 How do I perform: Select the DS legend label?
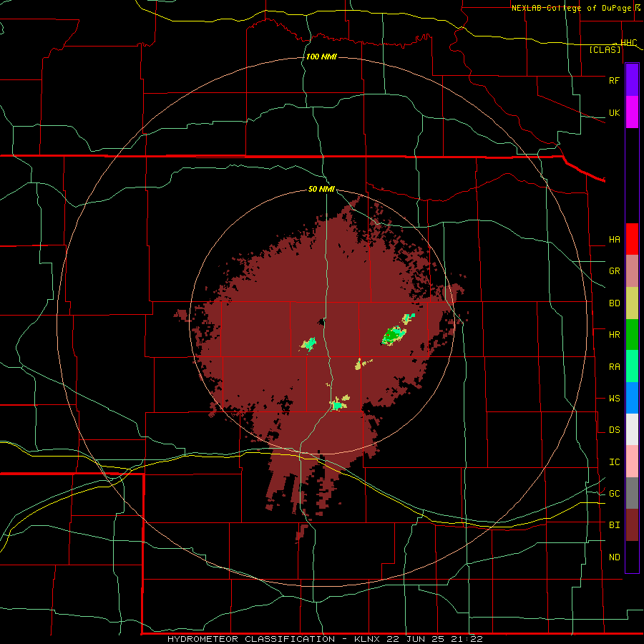click(x=614, y=430)
